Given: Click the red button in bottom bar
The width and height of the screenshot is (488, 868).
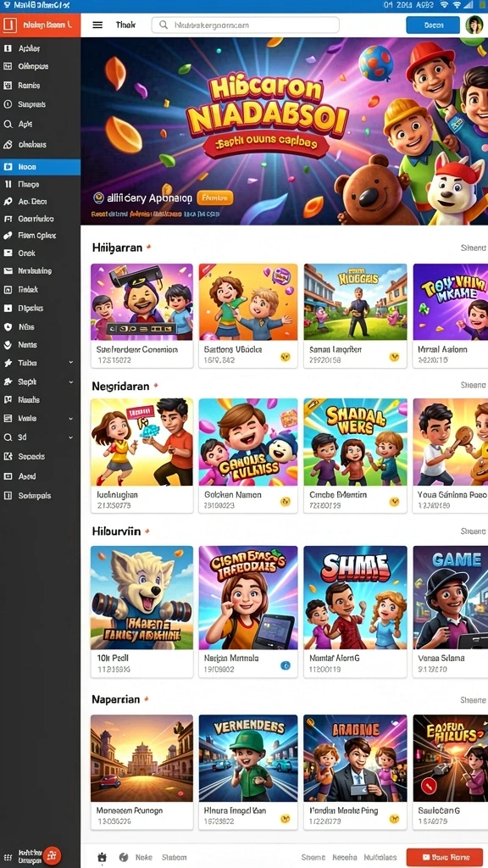Looking at the screenshot, I should click(442, 857).
